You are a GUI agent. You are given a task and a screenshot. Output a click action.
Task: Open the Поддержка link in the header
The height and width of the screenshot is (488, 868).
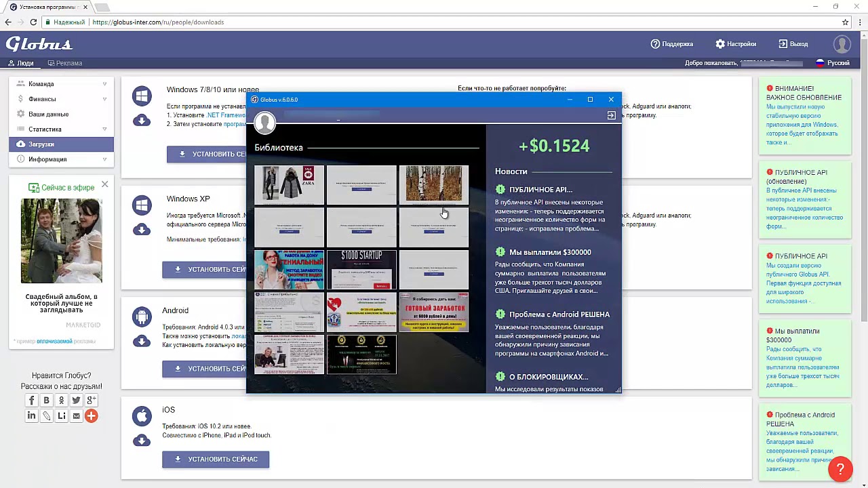click(x=672, y=44)
